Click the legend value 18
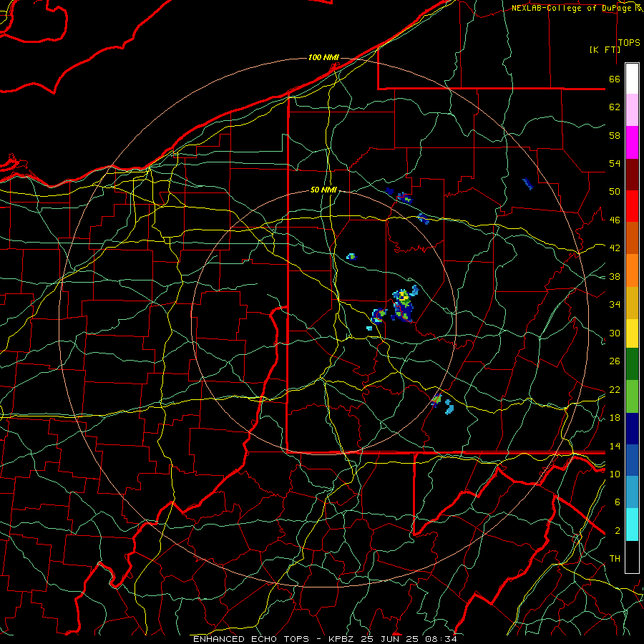Viewport: 644px width, 644px height. coord(615,418)
